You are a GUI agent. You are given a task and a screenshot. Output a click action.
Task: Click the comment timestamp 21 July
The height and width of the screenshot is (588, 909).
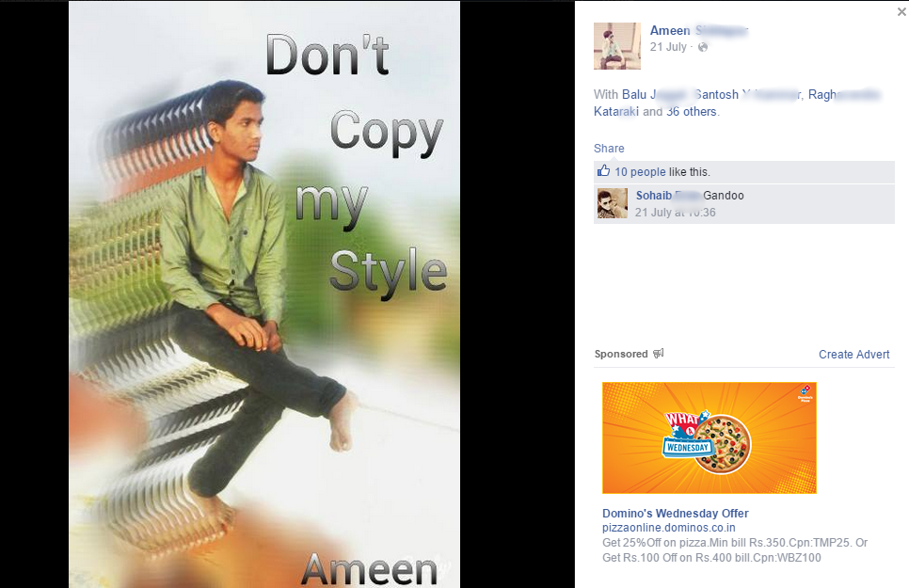pos(675,213)
